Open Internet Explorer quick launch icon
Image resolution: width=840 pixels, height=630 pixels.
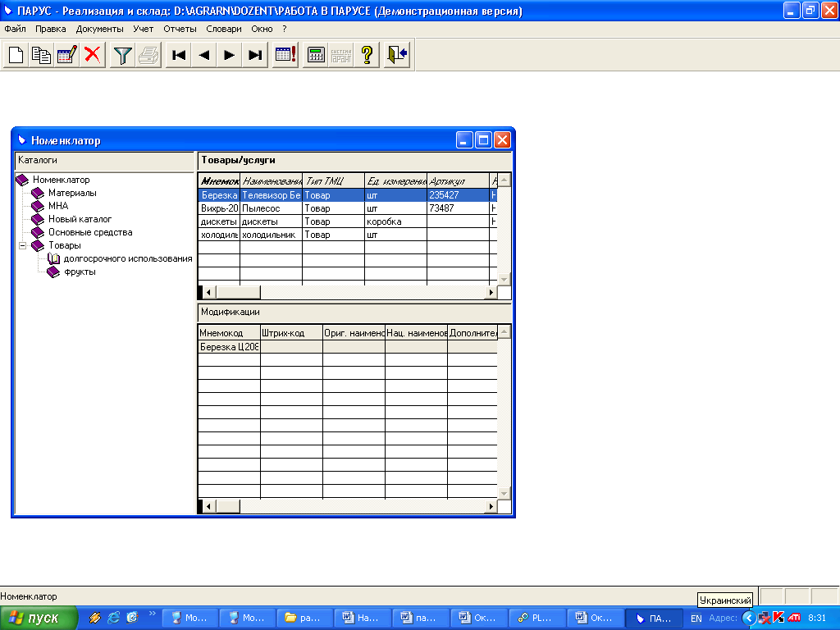click(x=113, y=618)
